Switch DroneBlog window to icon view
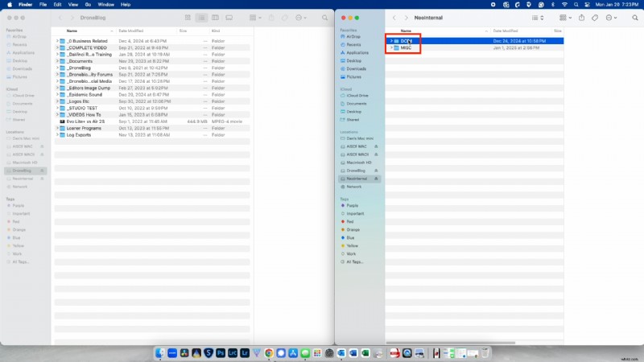This screenshot has width=644, height=362. [188, 17]
